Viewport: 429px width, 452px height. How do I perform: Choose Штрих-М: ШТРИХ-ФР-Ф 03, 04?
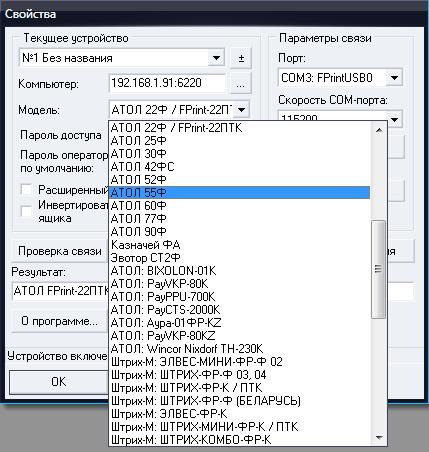click(239, 375)
